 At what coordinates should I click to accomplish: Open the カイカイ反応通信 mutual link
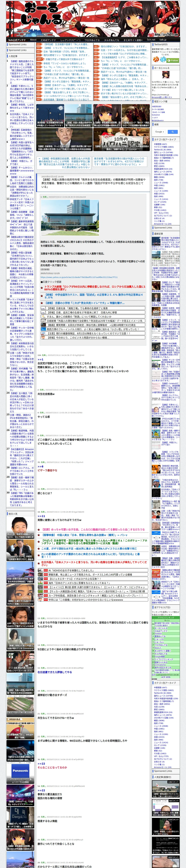point(158,109)
